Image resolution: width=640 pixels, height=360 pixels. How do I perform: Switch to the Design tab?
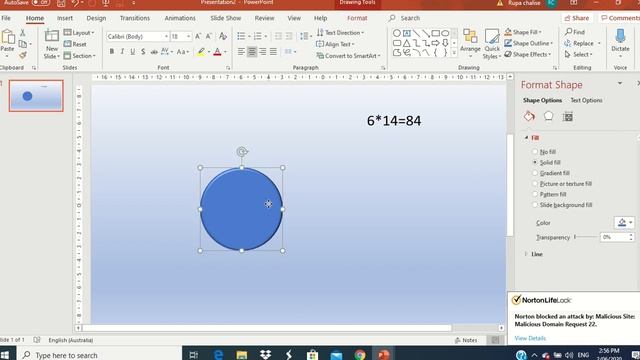(x=96, y=18)
